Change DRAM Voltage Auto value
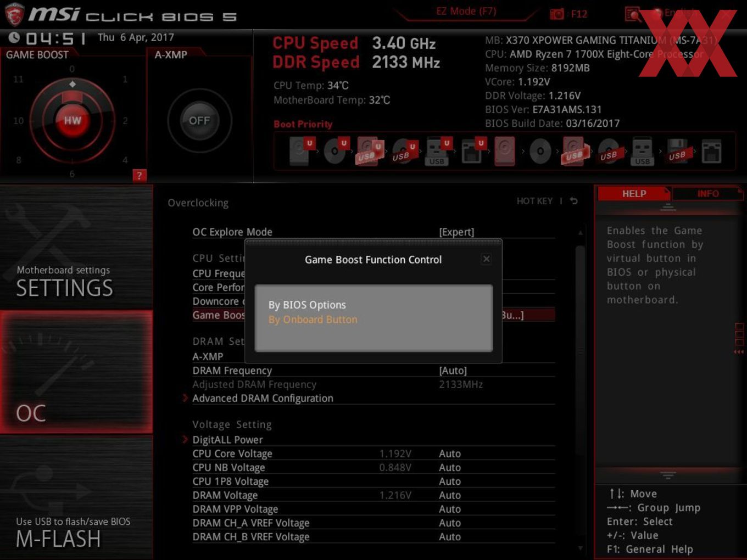The image size is (747, 560). coord(450,495)
